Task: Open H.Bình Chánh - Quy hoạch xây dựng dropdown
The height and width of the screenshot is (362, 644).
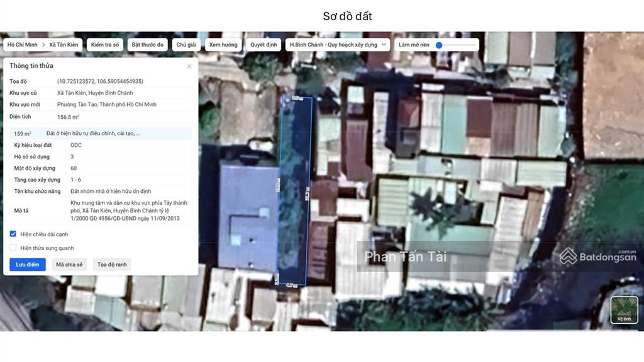Action: [x=338, y=45]
